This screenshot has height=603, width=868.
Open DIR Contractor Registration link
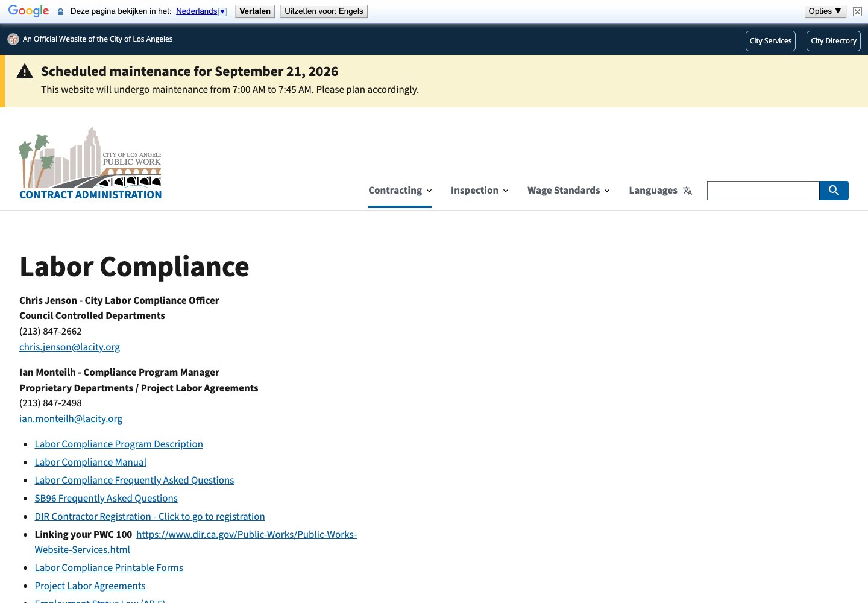click(149, 516)
